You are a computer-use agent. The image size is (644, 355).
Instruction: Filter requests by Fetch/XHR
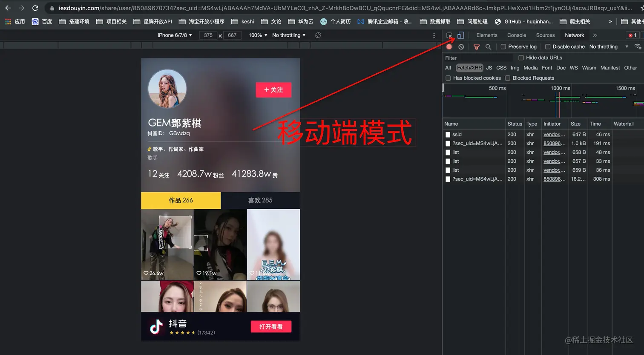click(469, 68)
